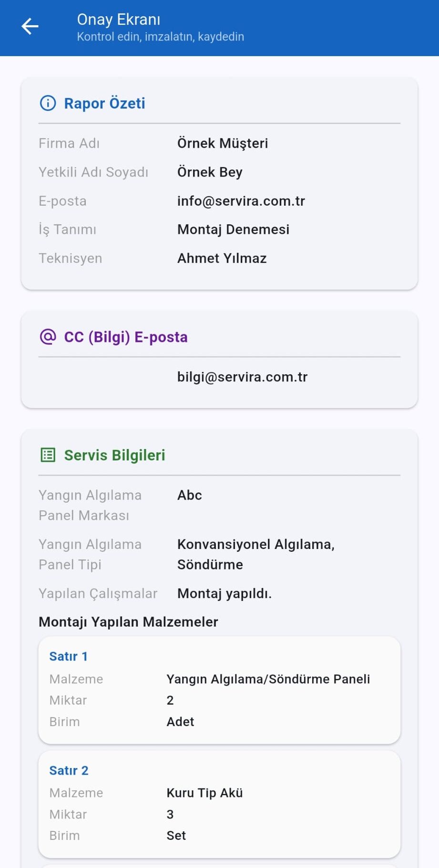The width and height of the screenshot is (439, 868).
Task: Click the Konvansiyonel Algılama, Söndürme value
Action: (x=255, y=554)
